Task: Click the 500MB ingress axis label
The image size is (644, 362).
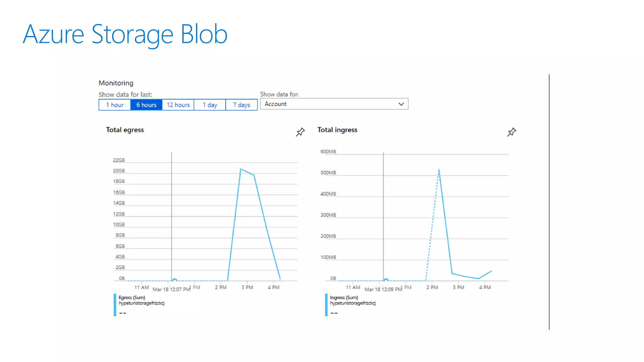Action: [x=328, y=173]
